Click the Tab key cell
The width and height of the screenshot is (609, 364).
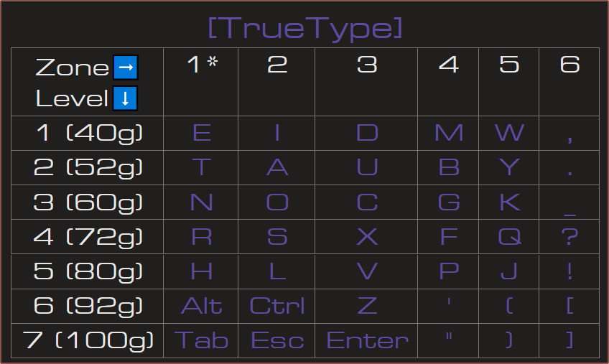pos(201,341)
